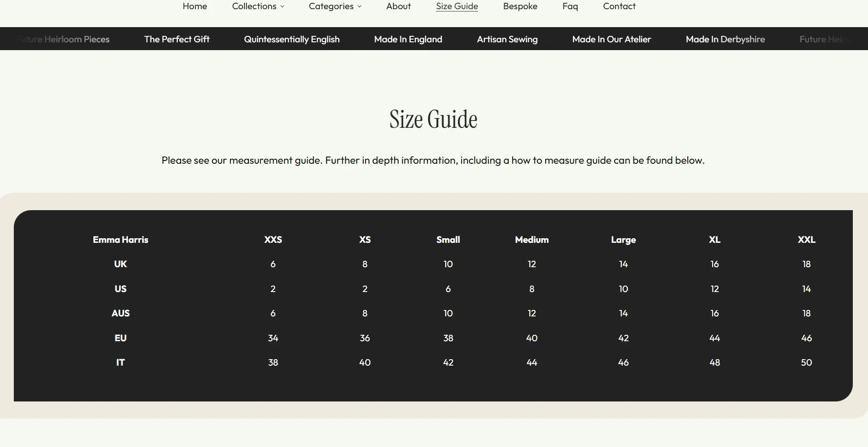Click 'Quintessentially English' banner text
Screen dimensions: 868x447
coord(291,39)
